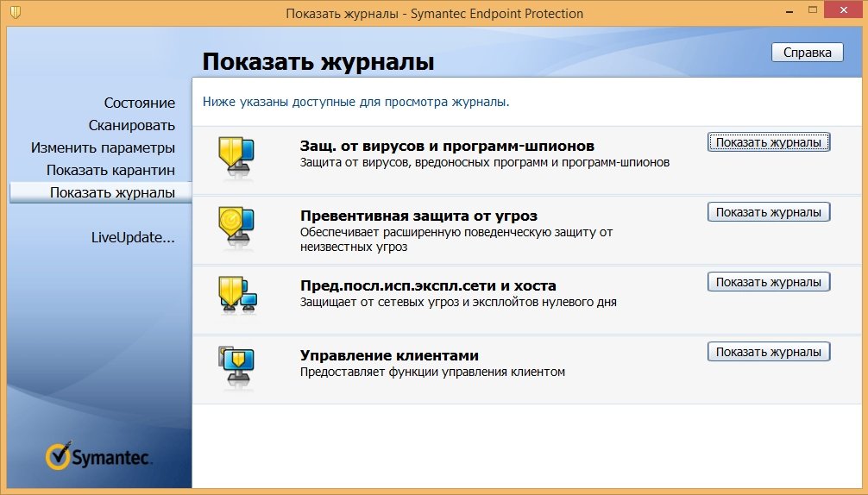Click the Proactive Threat Protection shield icon

(237, 227)
